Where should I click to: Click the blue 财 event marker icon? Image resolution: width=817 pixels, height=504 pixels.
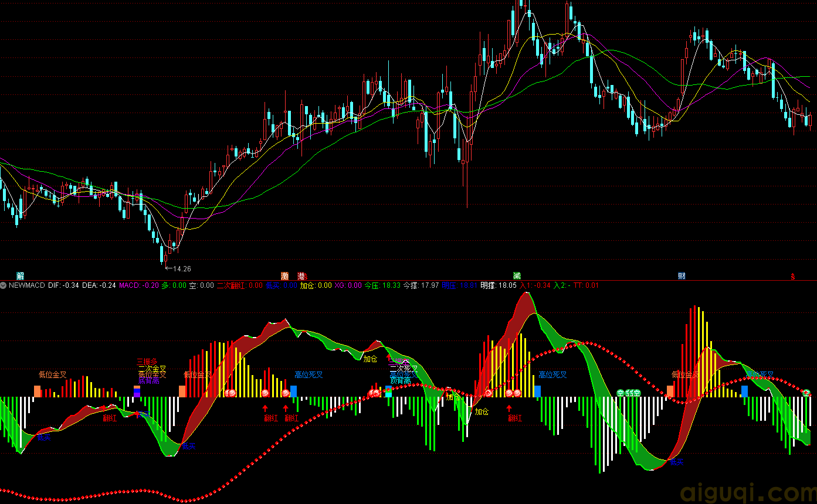[682, 276]
